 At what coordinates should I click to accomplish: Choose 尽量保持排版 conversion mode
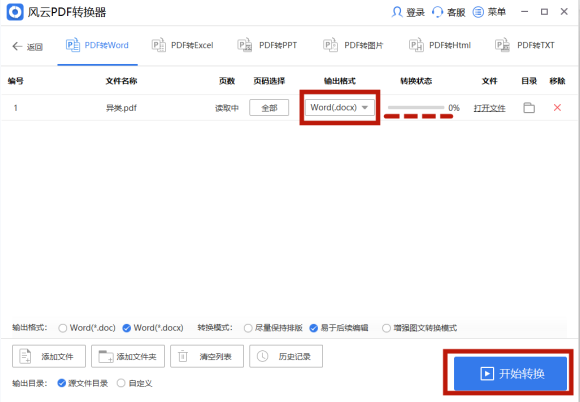pyautogui.click(x=273, y=328)
